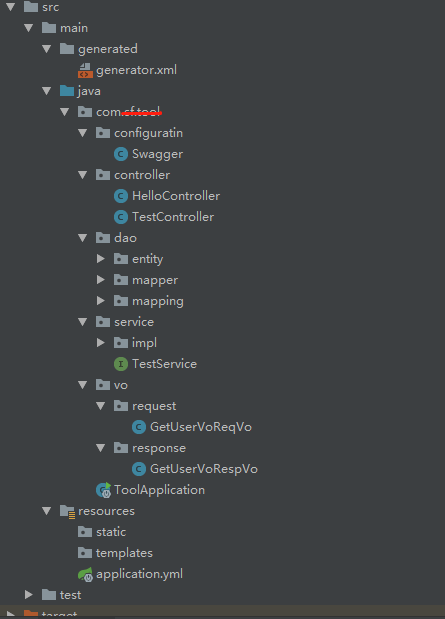Expand the impl package under service
Image resolution: width=445 pixels, height=619 pixels.
pos(101,343)
